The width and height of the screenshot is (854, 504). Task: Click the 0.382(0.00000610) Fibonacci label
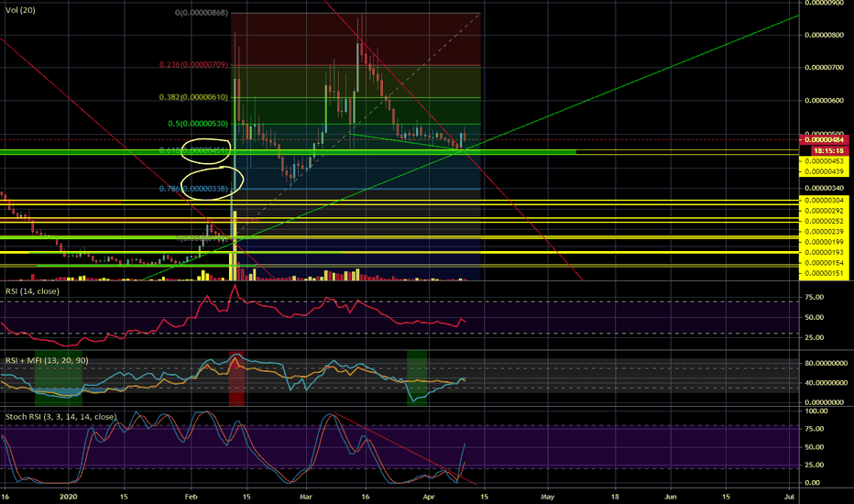tap(193, 97)
